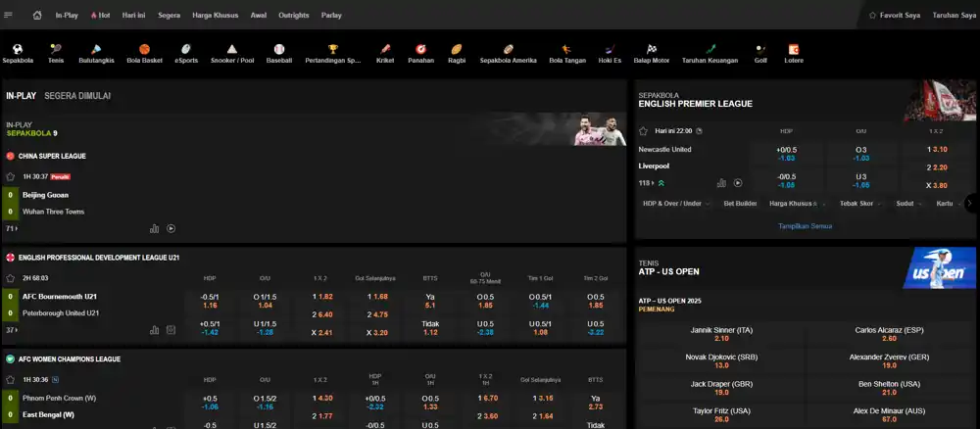This screenshot has width=980, height=429.
Task: Expand 118 more markets for Newcastle match
Action: (x=646, y=183)
